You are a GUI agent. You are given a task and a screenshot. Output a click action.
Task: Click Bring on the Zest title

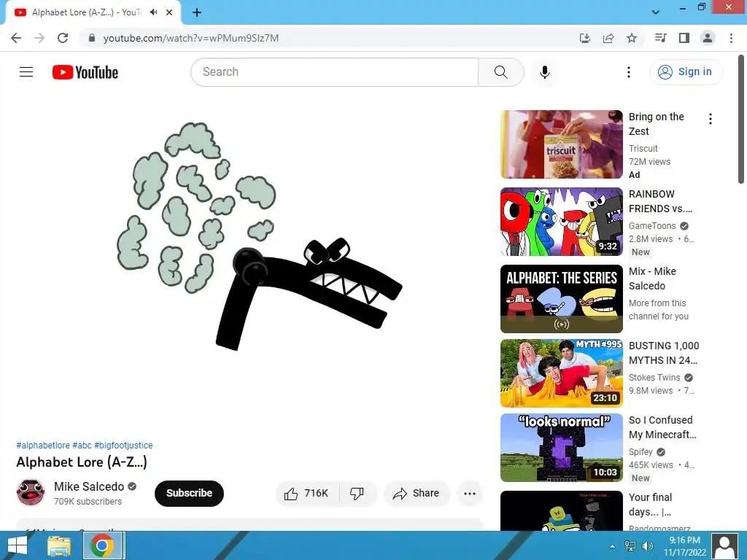click(x=657, y=124)
